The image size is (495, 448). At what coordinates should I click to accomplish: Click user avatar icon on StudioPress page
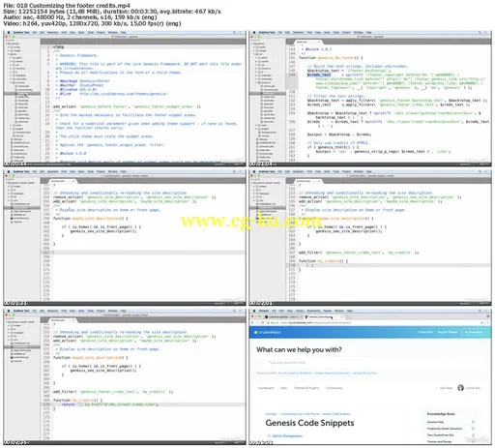coord(460,388)
